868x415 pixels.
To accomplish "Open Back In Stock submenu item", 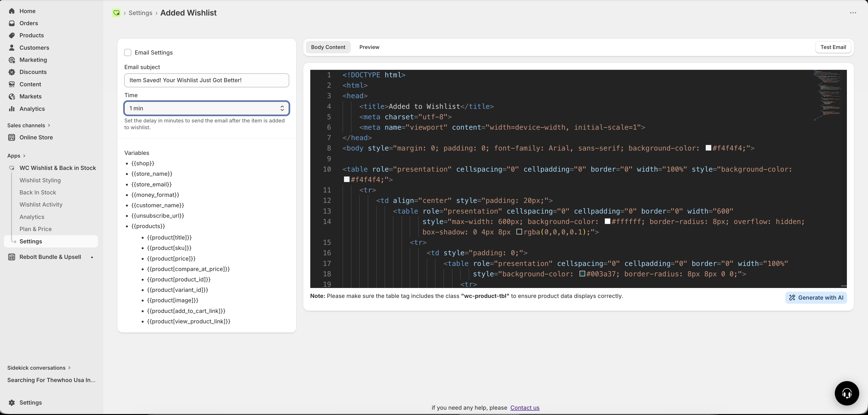I will pyautogui.click(x=38, y=192).
